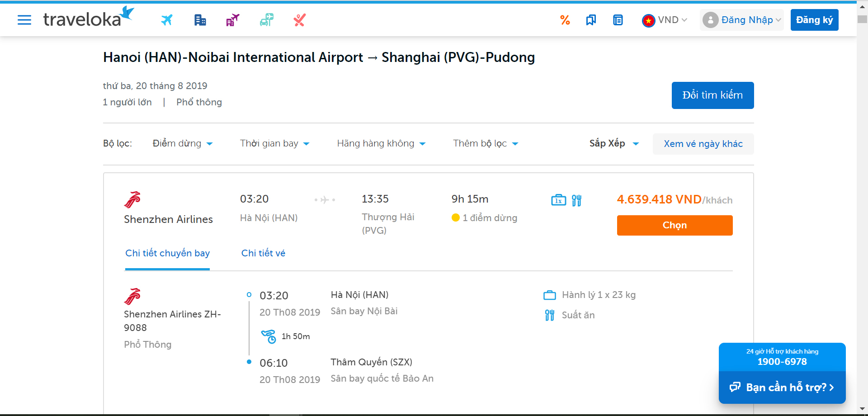Open saved bookmarks icon
868x416 pixels.
tap(591, 20)
